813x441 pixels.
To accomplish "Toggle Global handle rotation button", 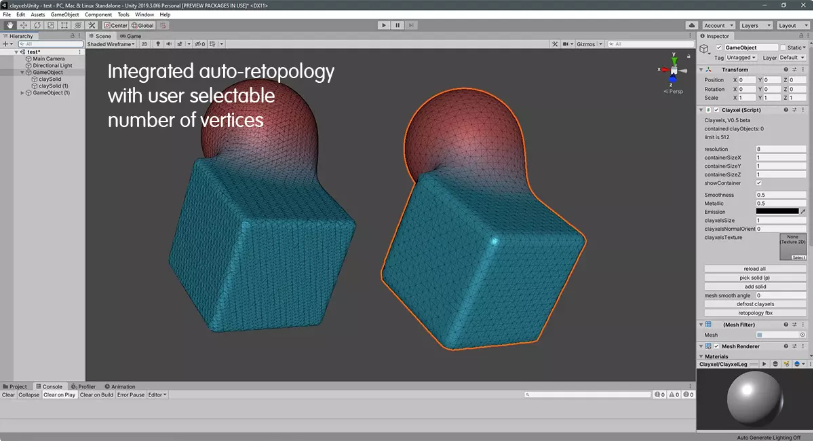I will point(143,25).
